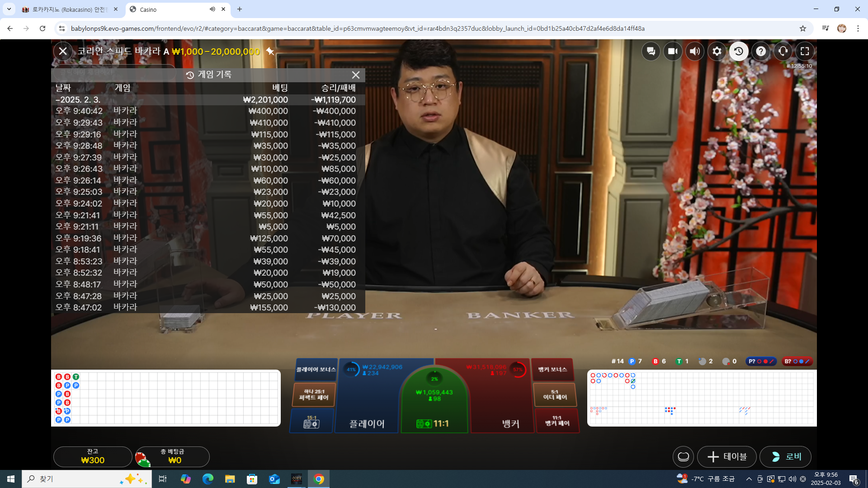
Task: Go back to 로비 lobby
Action: click(786, 457)
